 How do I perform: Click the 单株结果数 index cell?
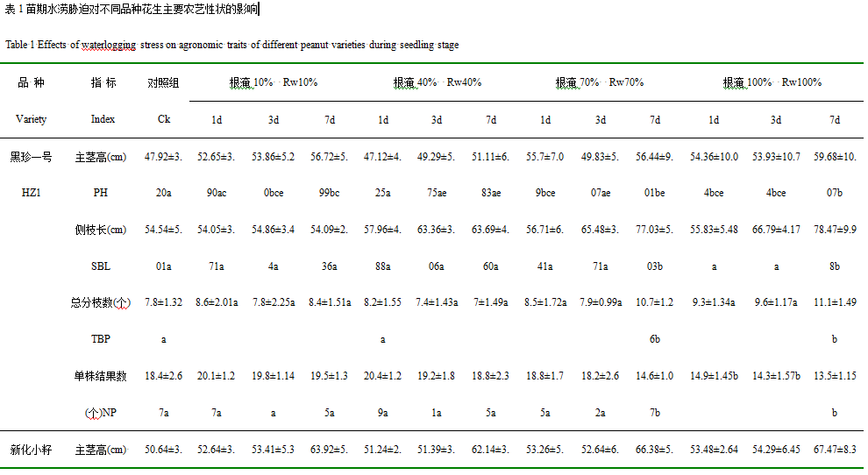101,377
